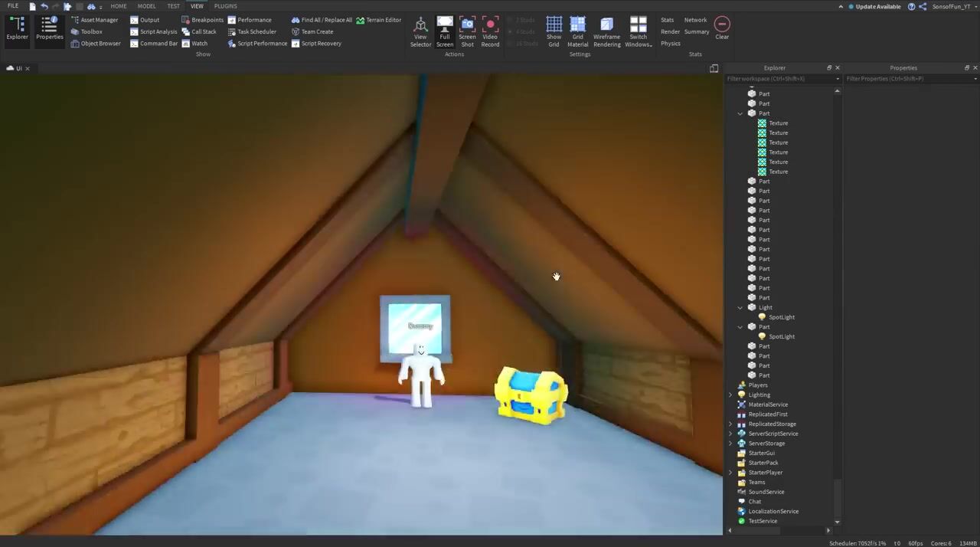
Task: Expand the StarterPlayer service node
Action: pos(730,473)
